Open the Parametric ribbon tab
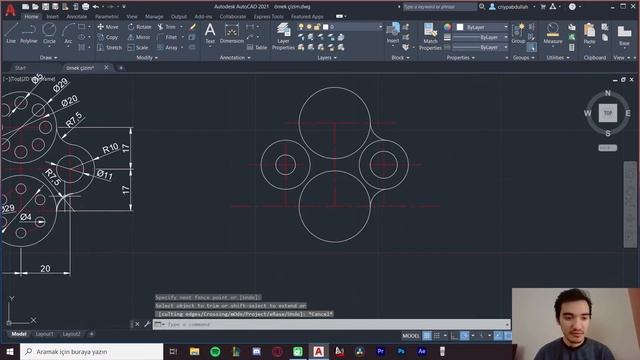 [107, 17]
